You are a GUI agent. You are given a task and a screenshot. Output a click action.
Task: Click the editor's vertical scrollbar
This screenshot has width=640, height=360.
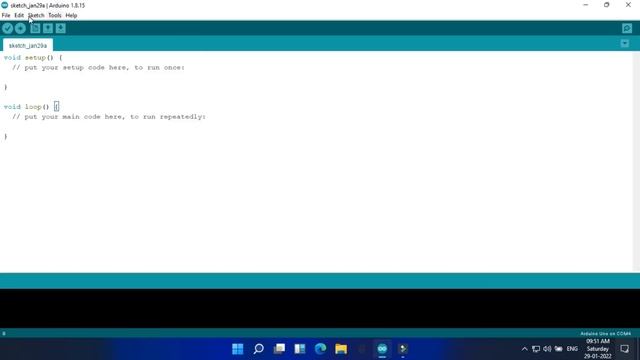(636, 161)
